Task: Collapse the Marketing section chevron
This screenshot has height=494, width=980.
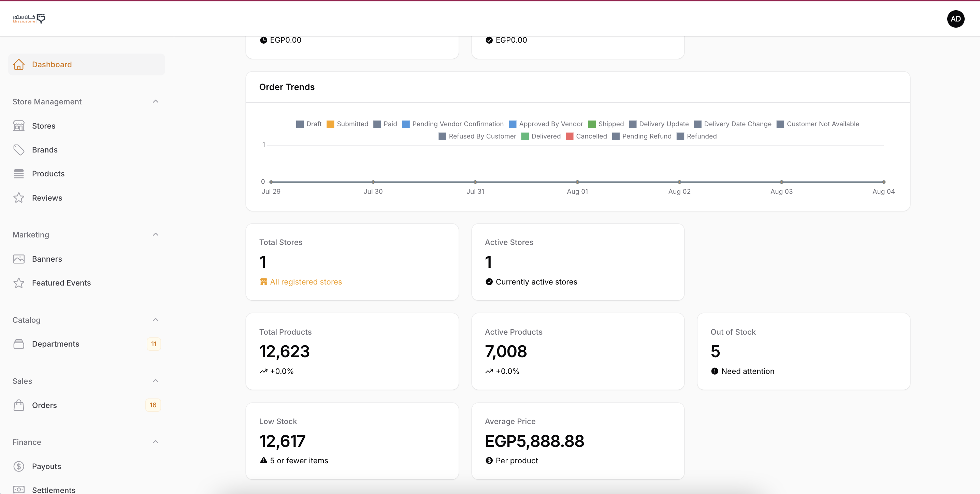Action: (x=155, y=235)
